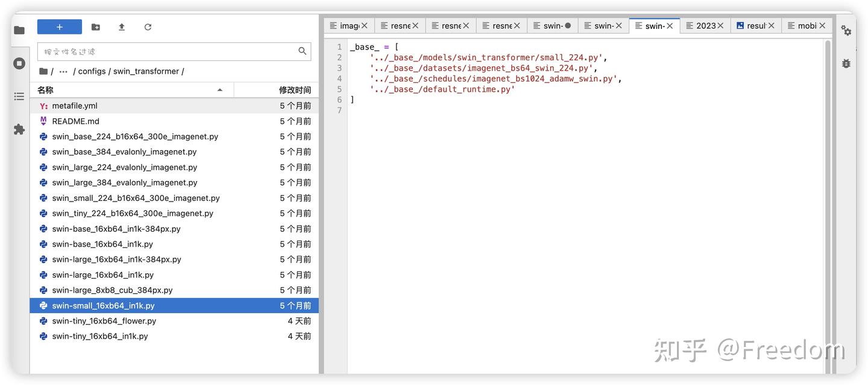
Task: Click the Python icon beside swin-tiny_16xb64_flower.py
Action: pyautogui.click(x=43, y=321)
